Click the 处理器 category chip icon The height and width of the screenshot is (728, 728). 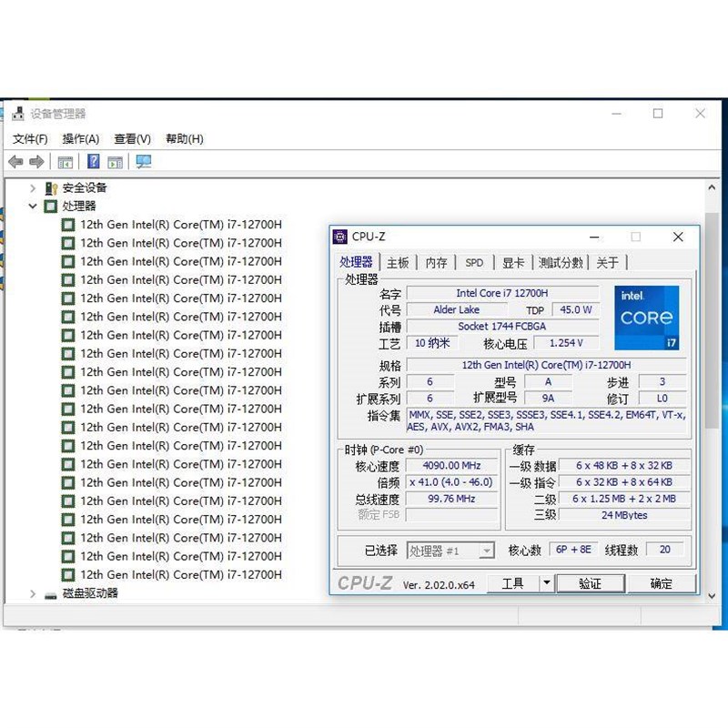click(x=51, y=207)
